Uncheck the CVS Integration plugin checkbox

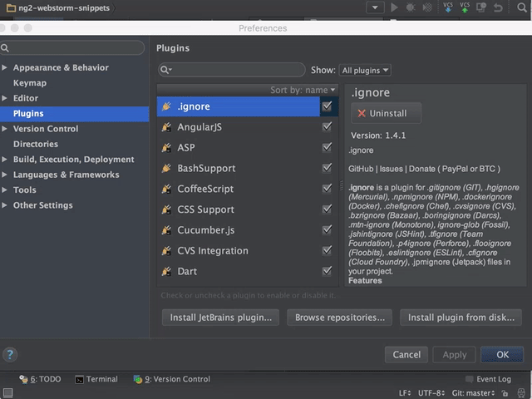[327, 250]
